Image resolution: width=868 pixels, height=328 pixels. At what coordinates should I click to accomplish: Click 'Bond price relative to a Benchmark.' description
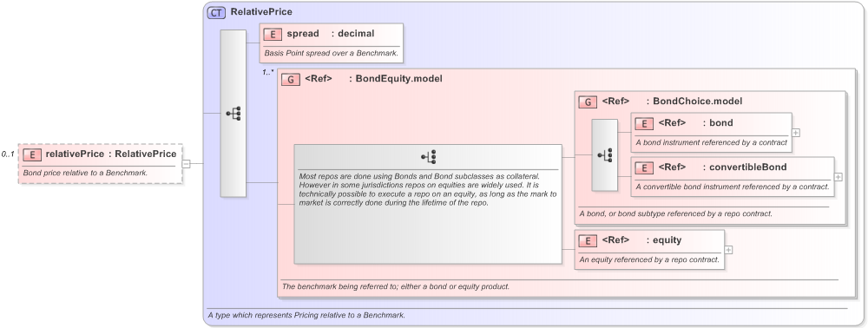coord(85,173)
